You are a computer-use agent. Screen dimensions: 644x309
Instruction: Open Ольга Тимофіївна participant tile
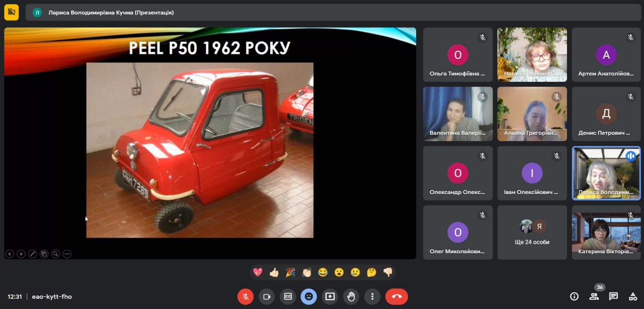(458, 55)
